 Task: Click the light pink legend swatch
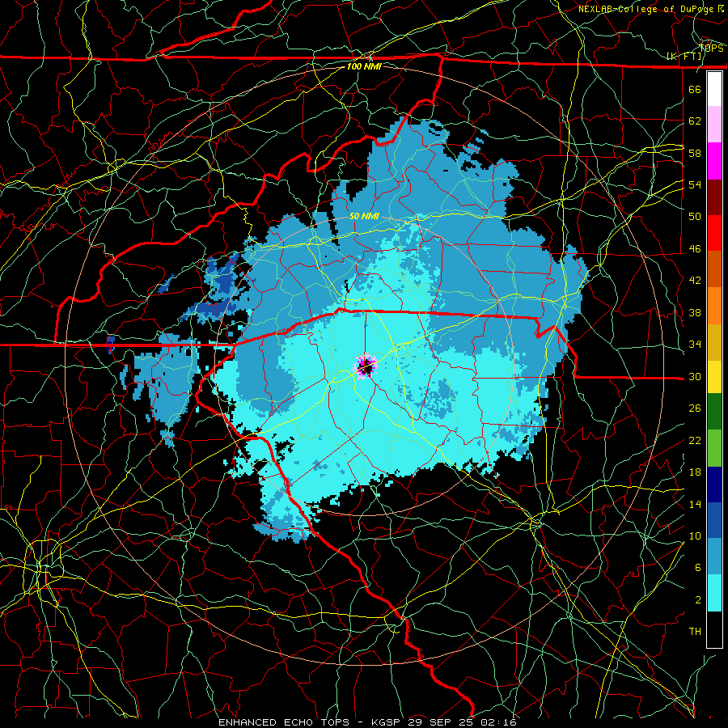tap(714, 125)
